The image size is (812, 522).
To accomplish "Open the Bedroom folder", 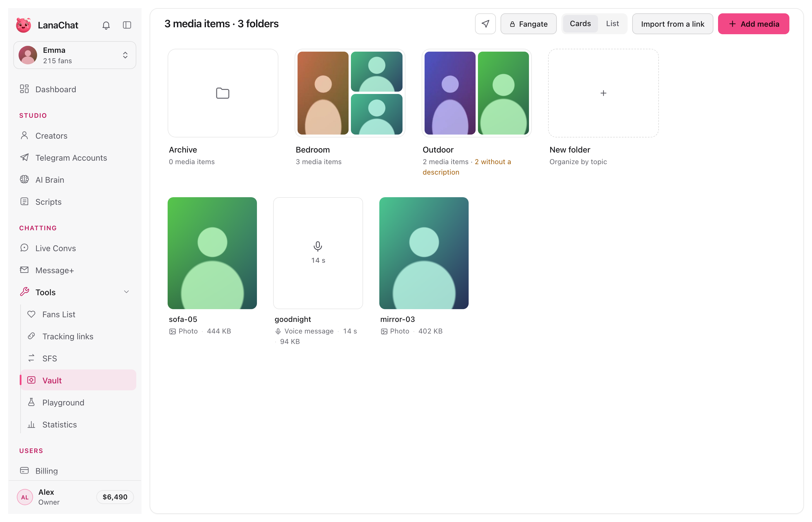I will pyautogui.click(x=350, y=93).
